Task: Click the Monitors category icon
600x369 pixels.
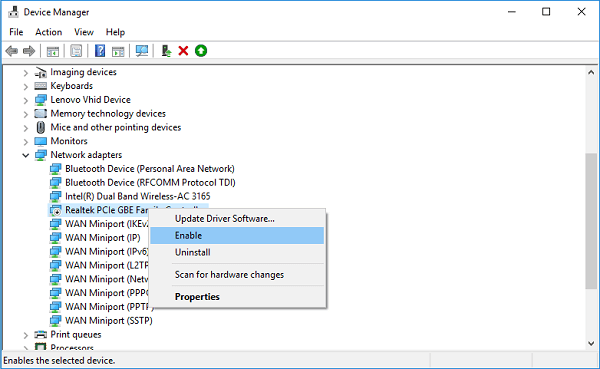Action: click(x=41, y=141)
